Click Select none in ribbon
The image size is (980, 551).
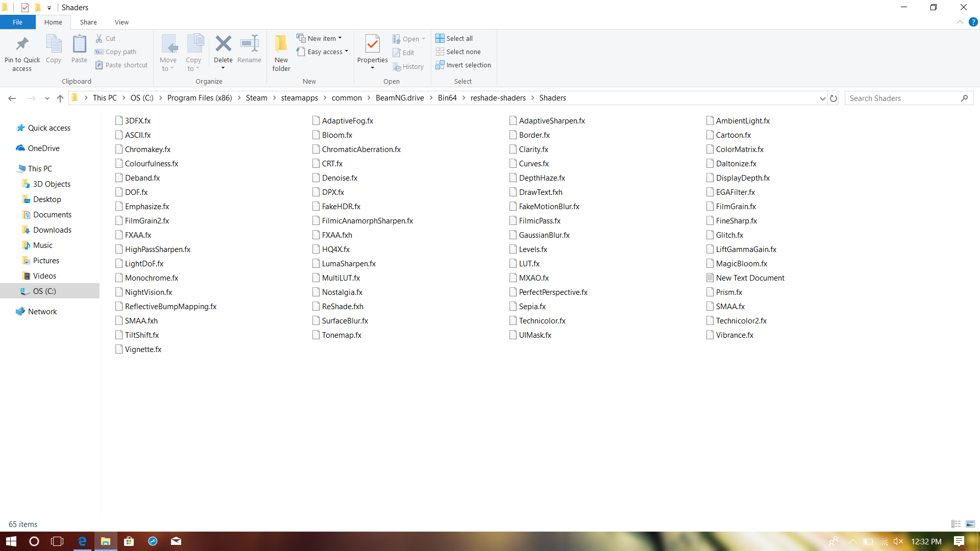[458, 52]
